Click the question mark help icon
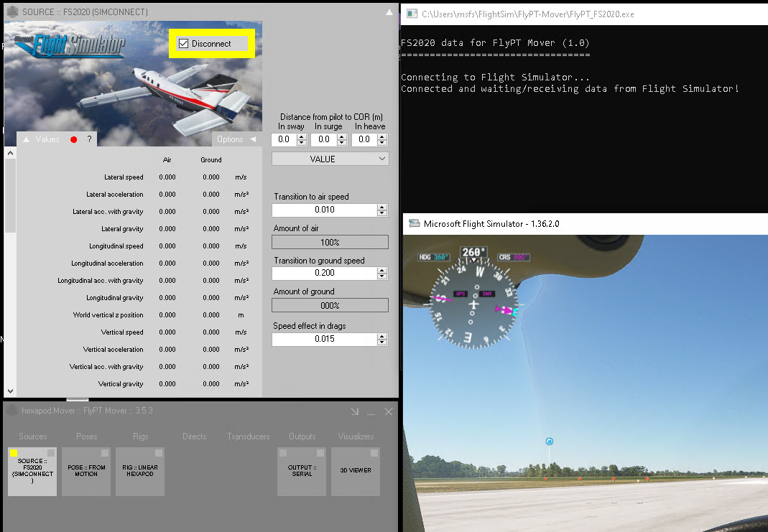The height and width of the screenshot is (532, 768). 89,139
